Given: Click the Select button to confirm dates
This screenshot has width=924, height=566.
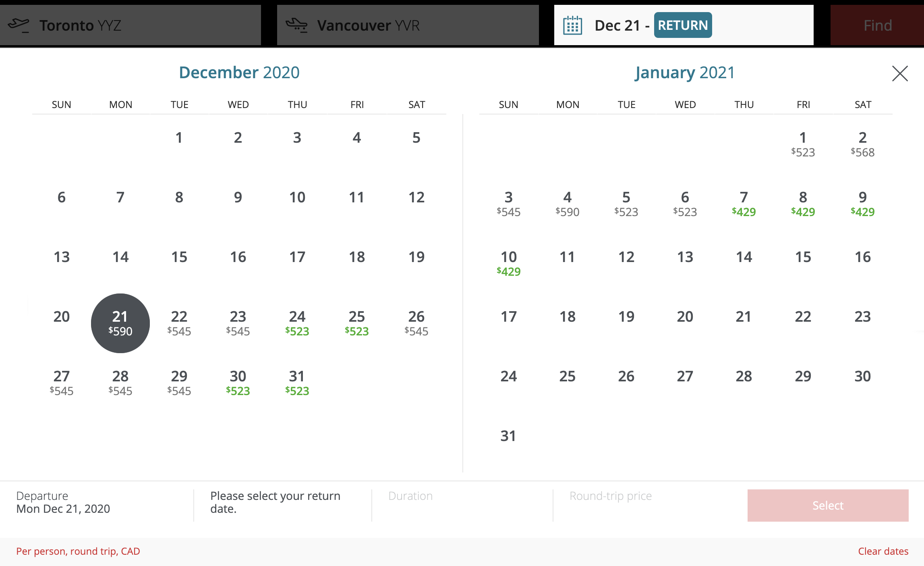Looking at the screenshot, I should [828, 506].
